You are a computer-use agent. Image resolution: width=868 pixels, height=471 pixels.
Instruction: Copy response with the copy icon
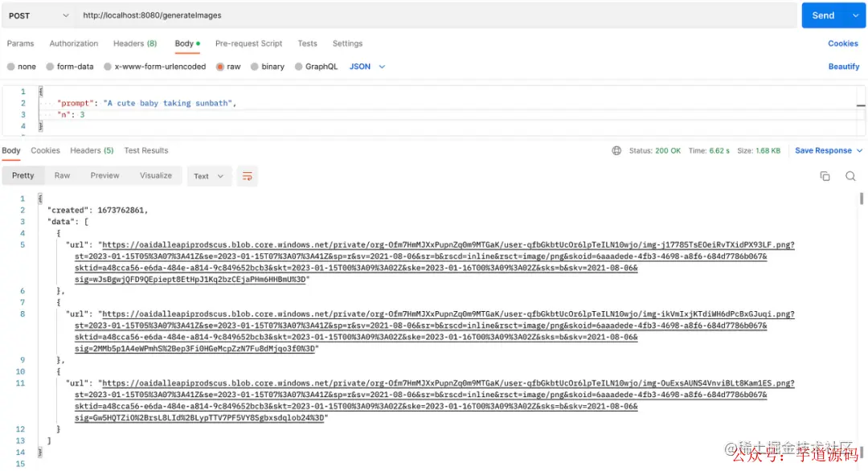coord(825,176)
